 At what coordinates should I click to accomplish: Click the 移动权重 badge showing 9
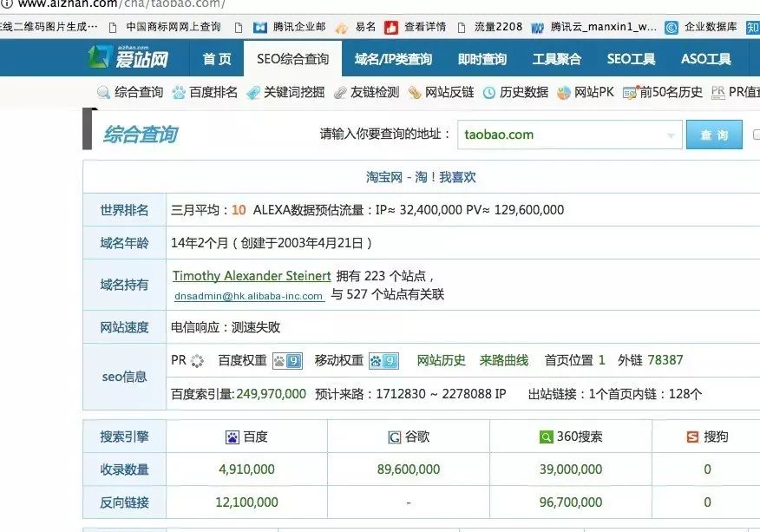click(x=383, y=361)
